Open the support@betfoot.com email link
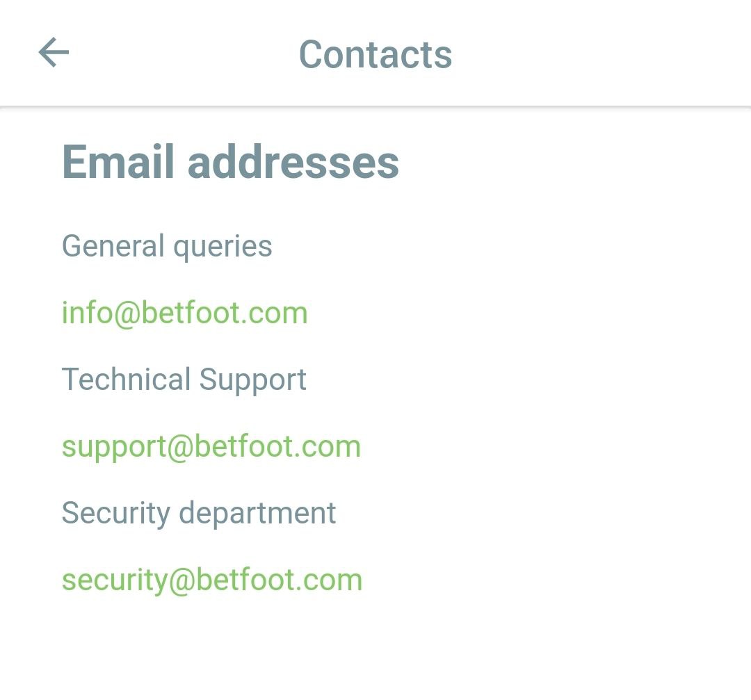751x700 pixels. (x=211, y=446)
